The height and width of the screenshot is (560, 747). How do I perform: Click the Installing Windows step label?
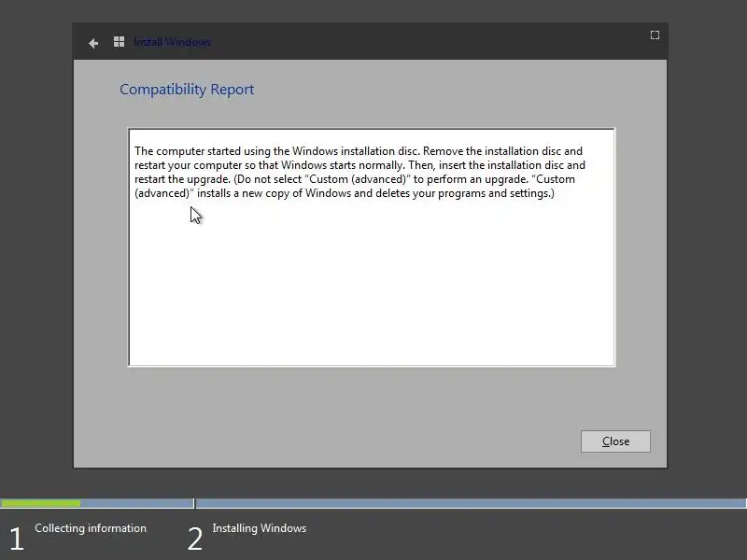(260, 528)
